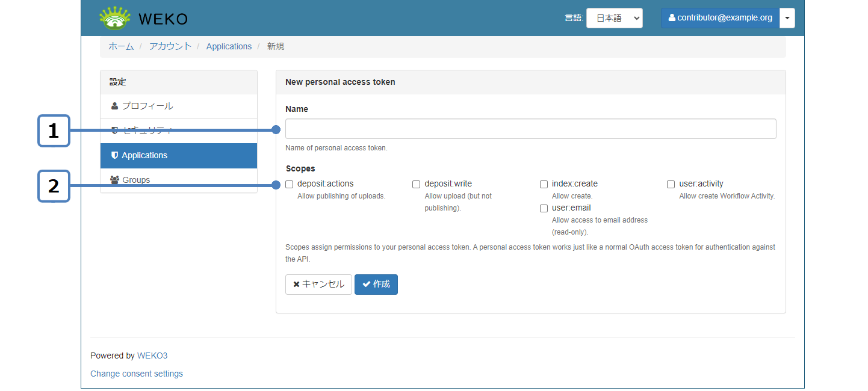The height and width of the screenshot is (391, 868).
Task: Click the shield icon beside Applications
Action: (x=115, y=155)
